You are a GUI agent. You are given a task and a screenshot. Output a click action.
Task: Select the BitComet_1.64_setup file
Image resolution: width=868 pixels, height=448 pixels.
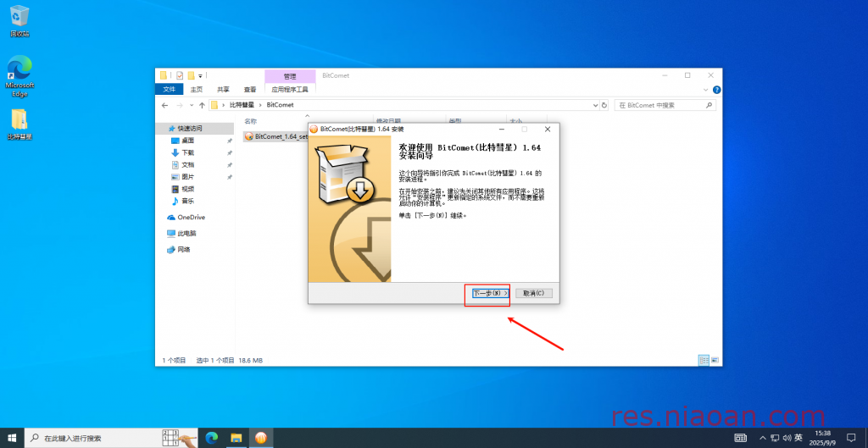275,136
